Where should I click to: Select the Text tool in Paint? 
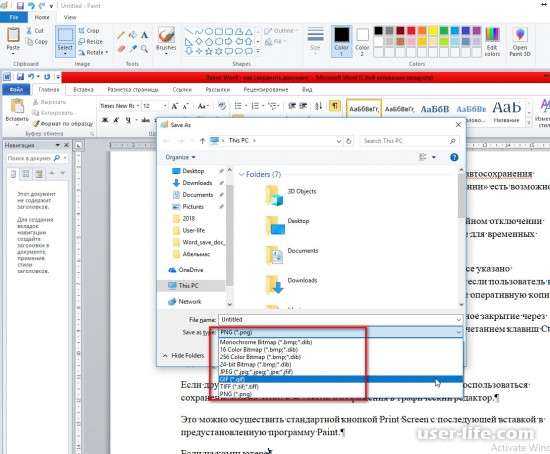point(145,35)
